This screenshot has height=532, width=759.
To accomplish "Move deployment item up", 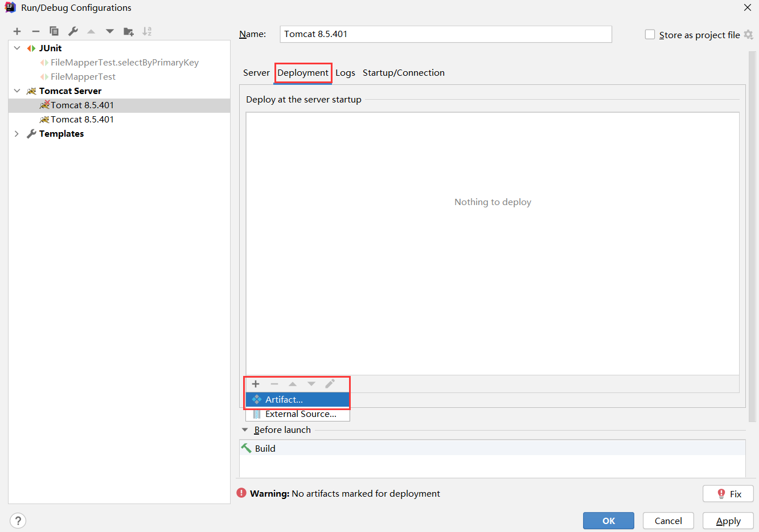I will tap(293, 384).
